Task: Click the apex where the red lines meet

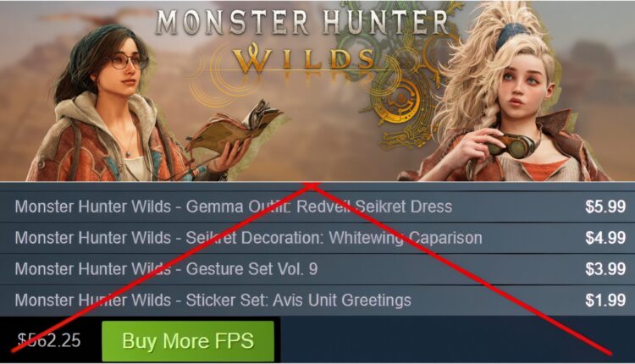Action: [311, 185]
